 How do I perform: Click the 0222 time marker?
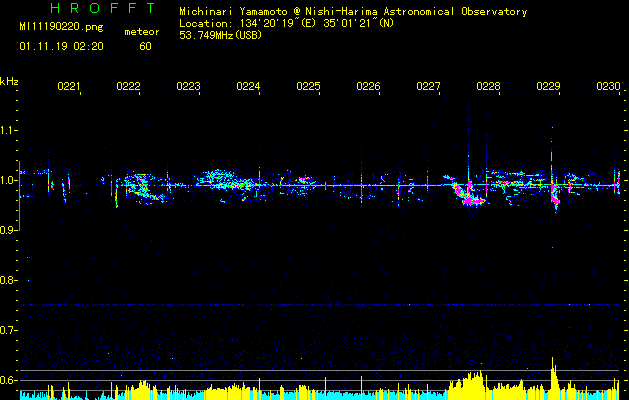point(128,86)
